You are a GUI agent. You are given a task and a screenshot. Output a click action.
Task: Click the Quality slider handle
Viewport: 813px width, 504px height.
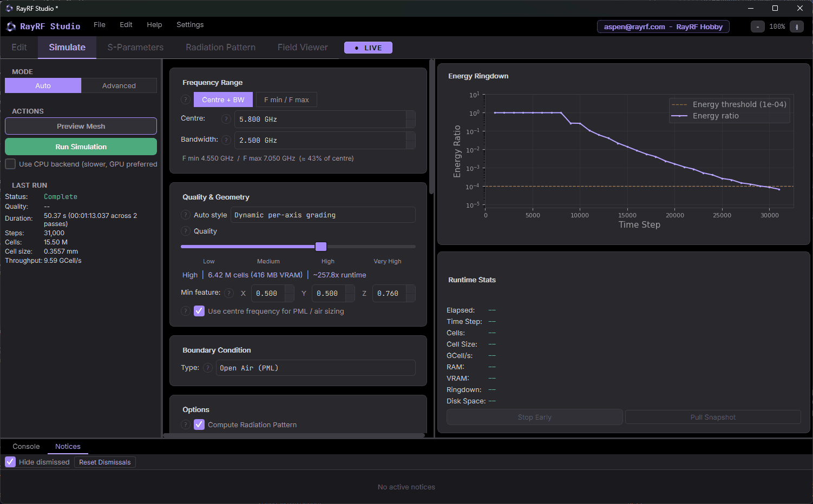pos(321,247)
